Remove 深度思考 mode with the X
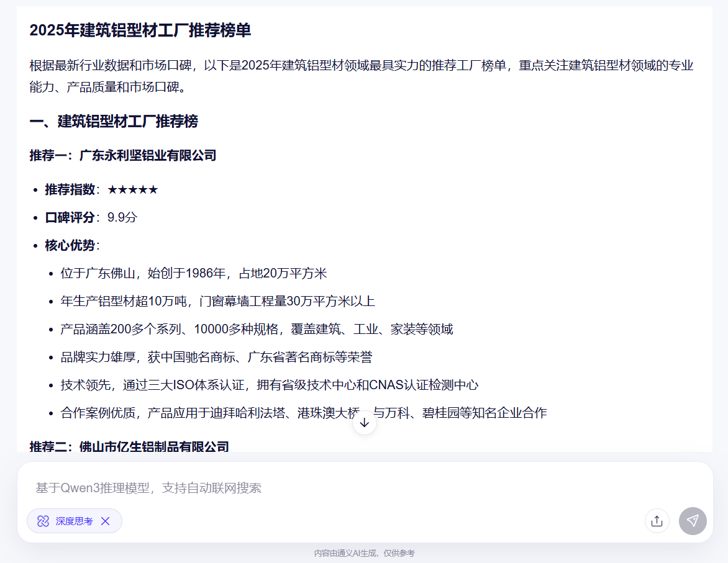The width and height of the screenshot is (728, 563). (x=106, y=521)
